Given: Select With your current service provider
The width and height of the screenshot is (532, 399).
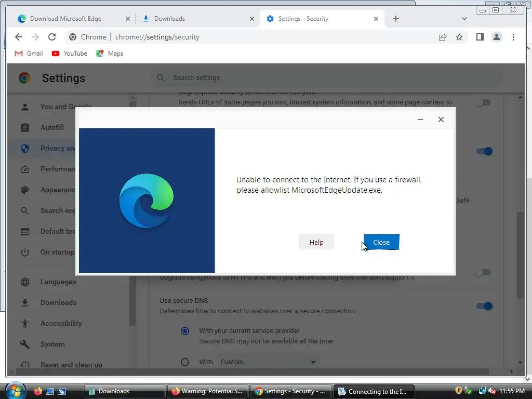Looking at the screenshot, I should 185,331.
